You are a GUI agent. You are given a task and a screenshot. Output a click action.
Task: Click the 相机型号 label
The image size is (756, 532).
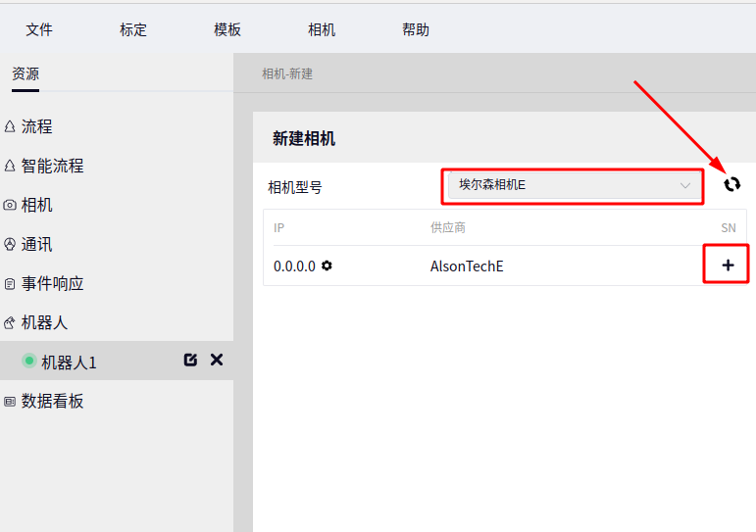click(294, 187)
